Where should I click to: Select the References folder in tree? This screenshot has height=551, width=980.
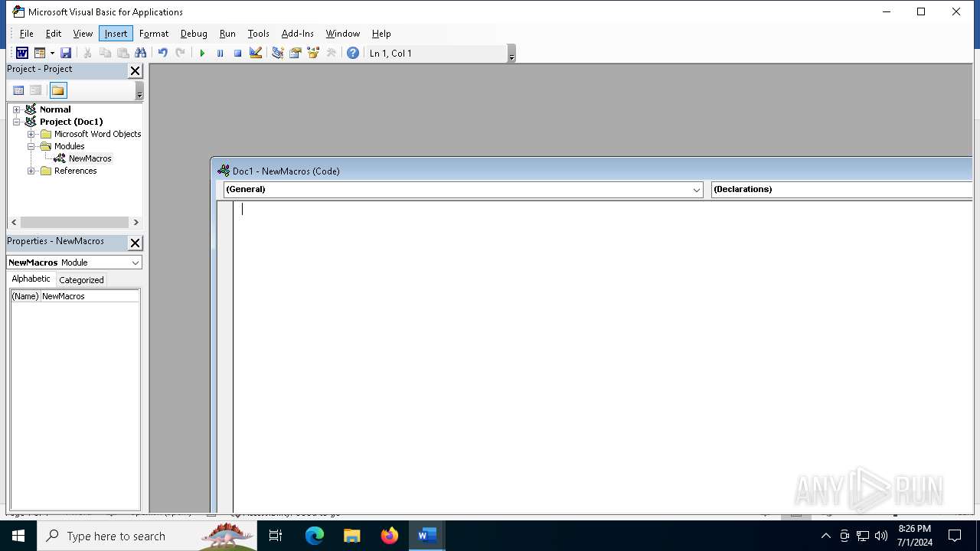click(x=75, y=171)
